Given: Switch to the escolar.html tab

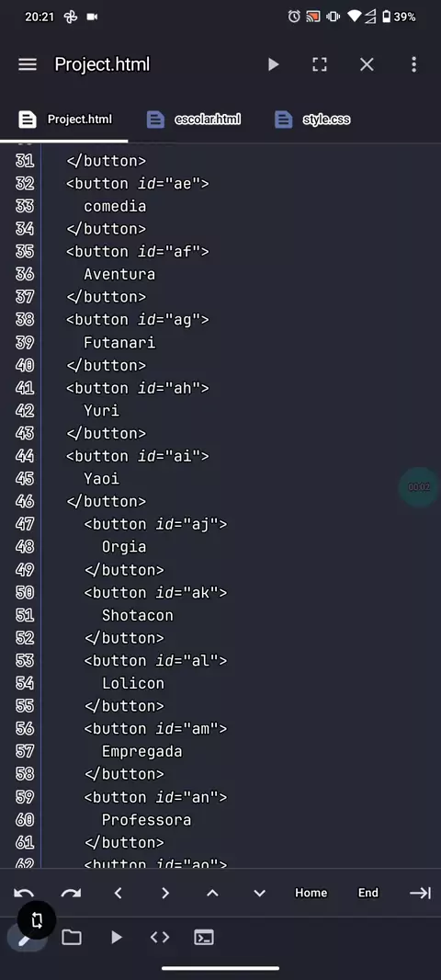Looking at the screenshot, I should [194, 119].
